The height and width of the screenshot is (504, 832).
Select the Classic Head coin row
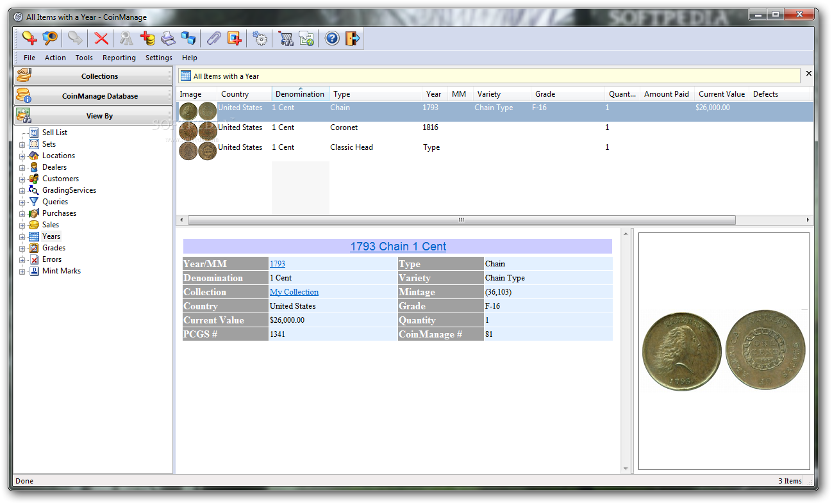click(x=495, y=152)
